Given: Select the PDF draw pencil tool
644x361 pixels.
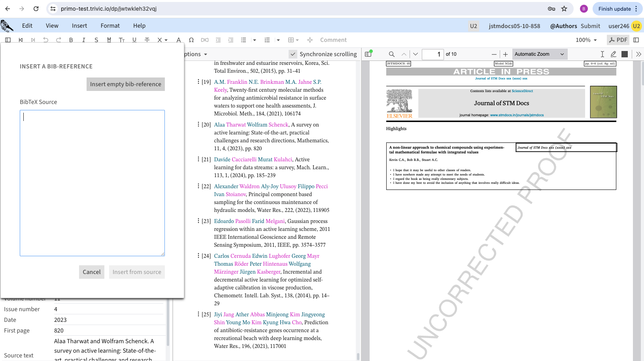Looking at the screenshot, I should click(613, 54).
